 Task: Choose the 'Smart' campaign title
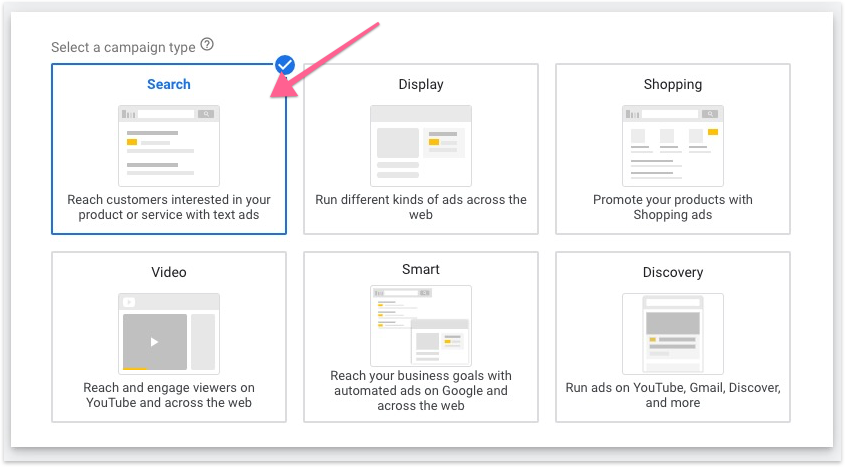420,269
